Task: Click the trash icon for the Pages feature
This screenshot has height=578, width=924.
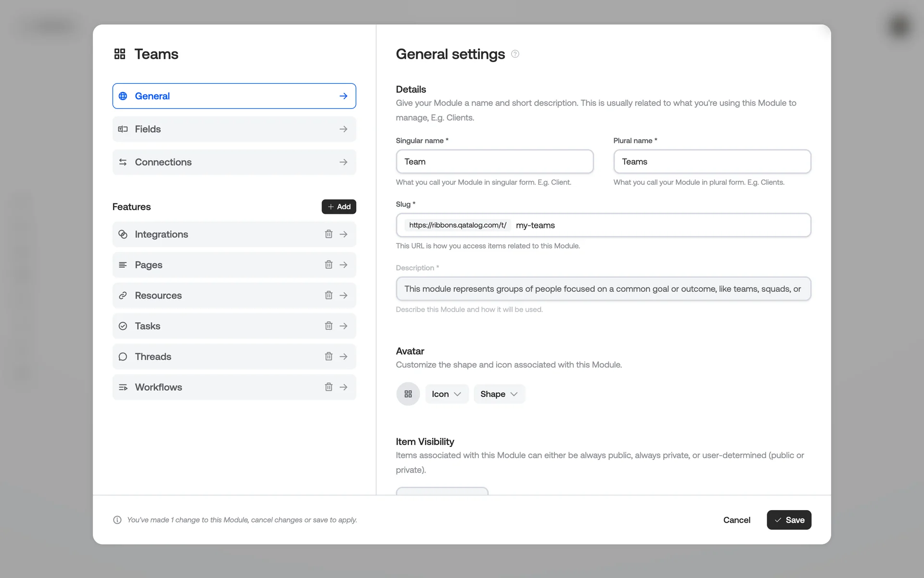Action: [329, 265]
